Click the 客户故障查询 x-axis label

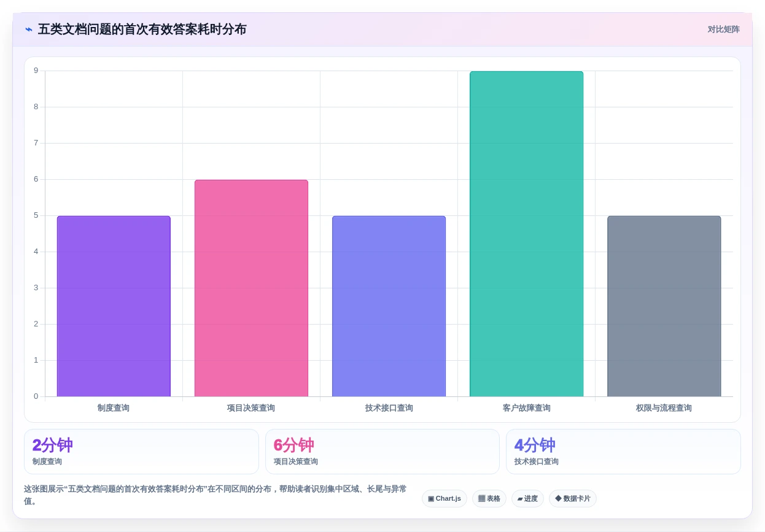pos(526,408)
